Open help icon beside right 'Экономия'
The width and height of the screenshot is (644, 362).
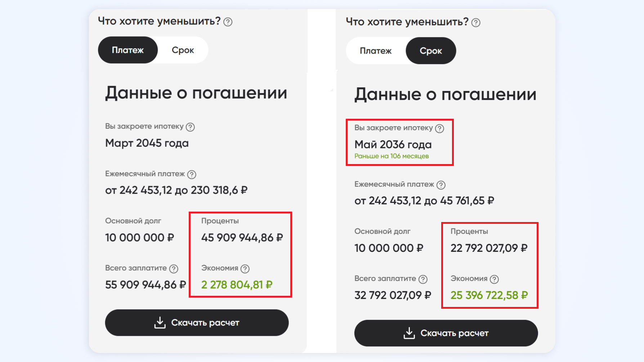tap(494, 279)
